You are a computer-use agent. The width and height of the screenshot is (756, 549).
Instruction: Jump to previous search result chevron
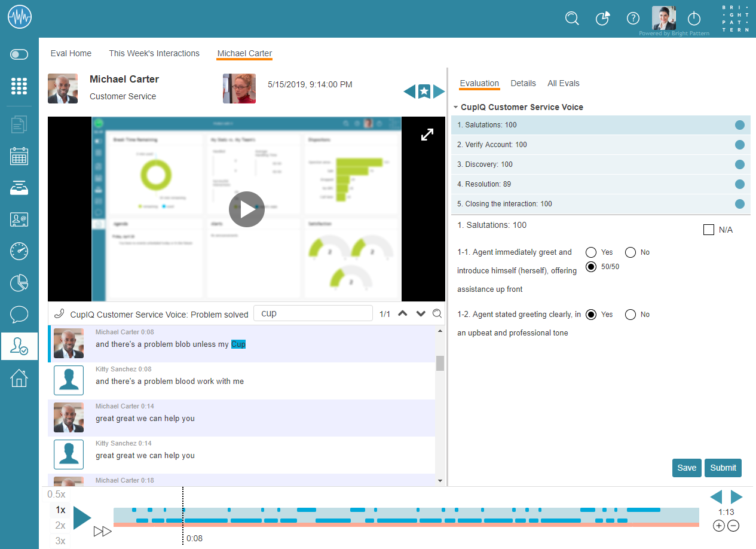point(403,313)
